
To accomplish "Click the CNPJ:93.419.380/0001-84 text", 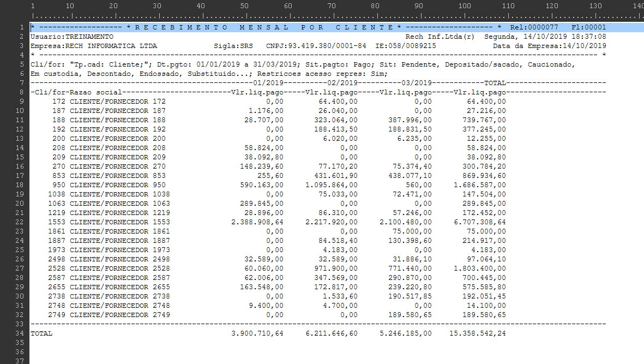I will click(316, 46).
